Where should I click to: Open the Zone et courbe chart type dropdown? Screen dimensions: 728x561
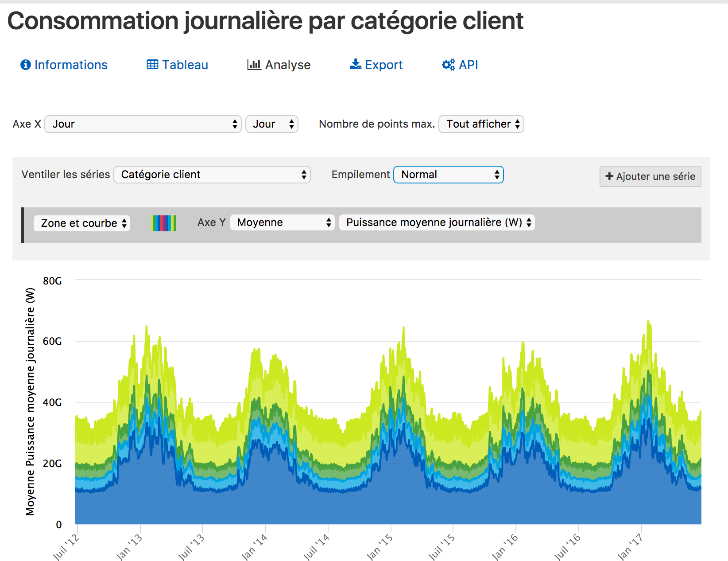pos(82,223)
